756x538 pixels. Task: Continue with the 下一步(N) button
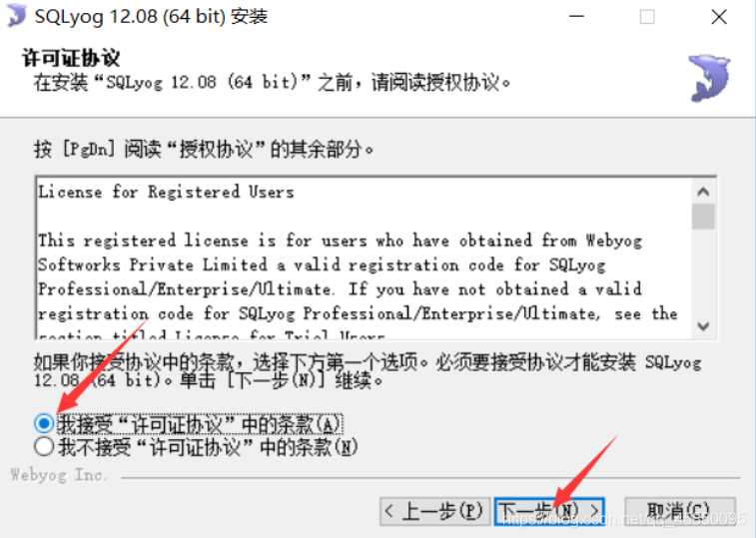pyautogui.click(x=549, y=511)
